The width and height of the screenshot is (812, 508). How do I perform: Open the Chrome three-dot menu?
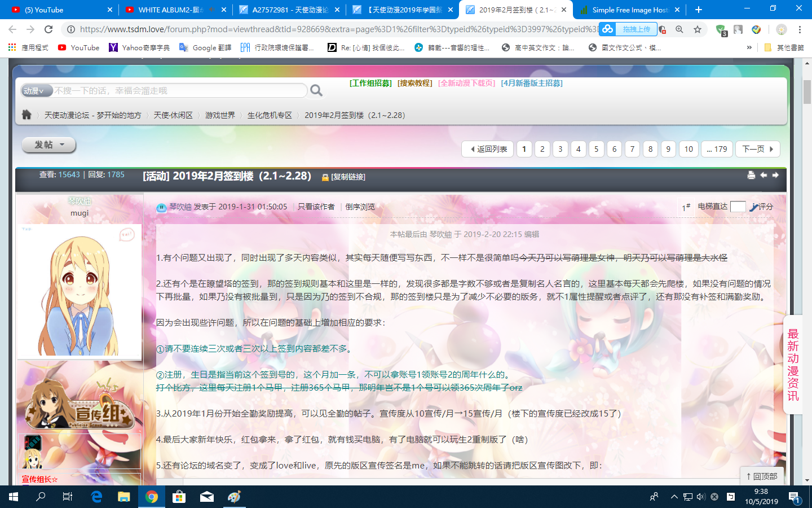coord(800,29)
